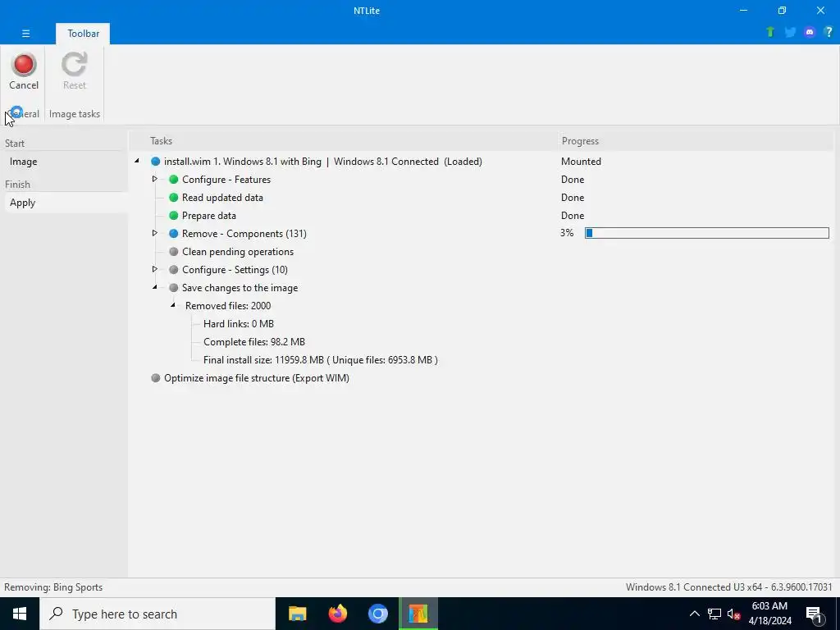
Task: Click green status dot of Configure - Features
Action: (x=174, y=180)
